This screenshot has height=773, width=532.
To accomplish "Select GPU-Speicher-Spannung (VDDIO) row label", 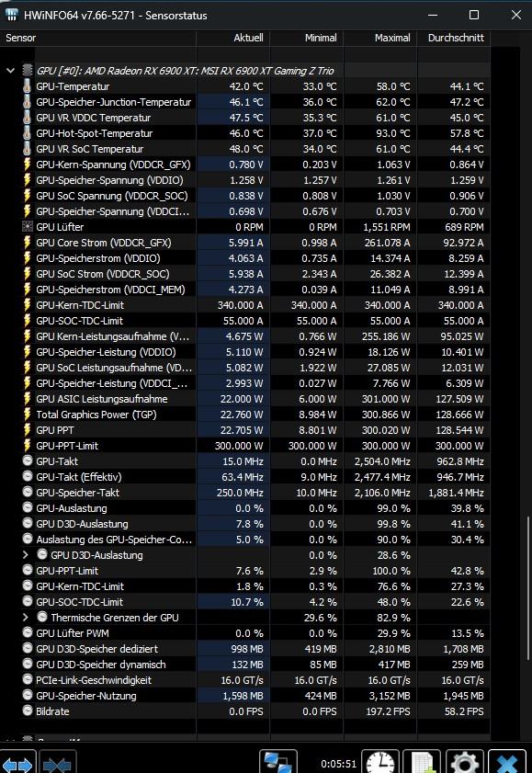I will 109,180.
